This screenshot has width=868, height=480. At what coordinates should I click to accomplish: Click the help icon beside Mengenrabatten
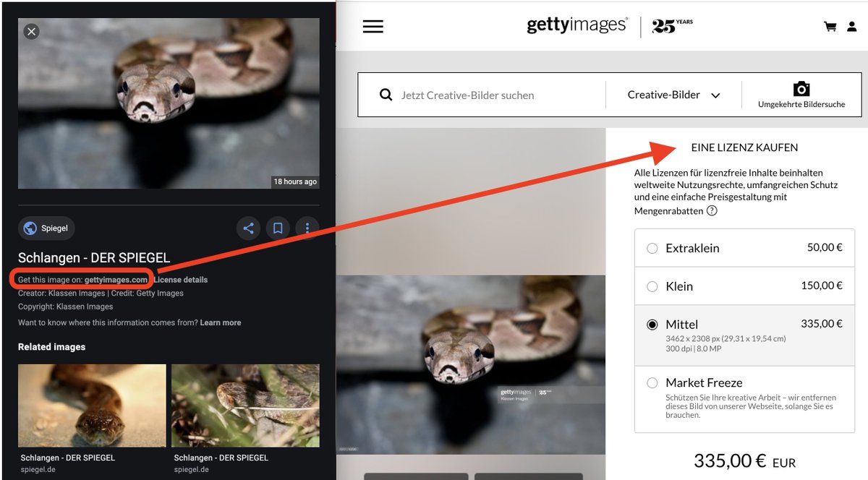pyautogui.click(x=712, y=211)
